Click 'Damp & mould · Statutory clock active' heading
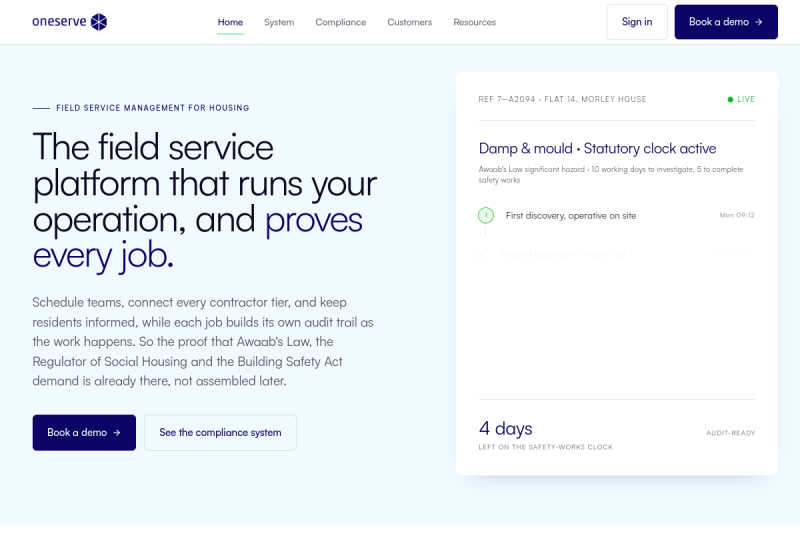Image resolution: width=800 pixels, height=533 pixels. (597, 148)
